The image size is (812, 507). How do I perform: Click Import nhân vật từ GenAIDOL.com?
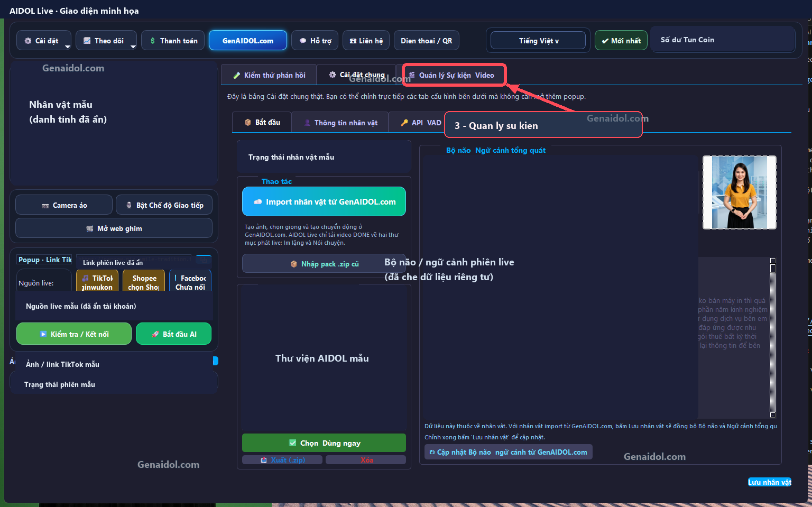coord(324,201)
